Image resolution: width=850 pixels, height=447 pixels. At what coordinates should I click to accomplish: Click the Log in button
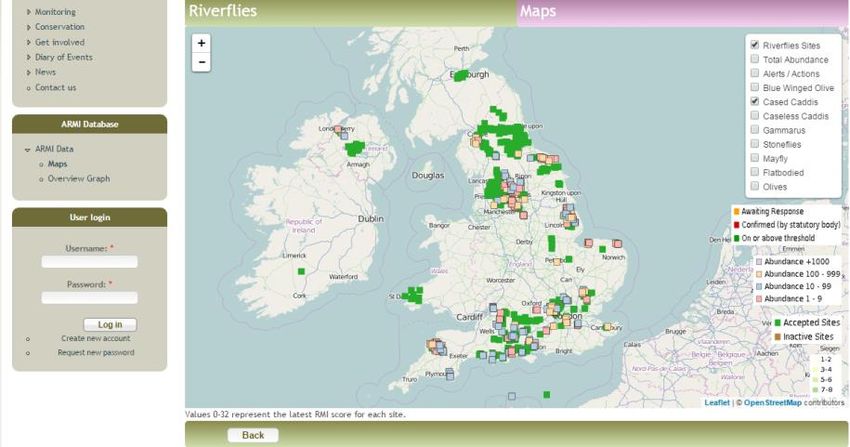[110, 325]
